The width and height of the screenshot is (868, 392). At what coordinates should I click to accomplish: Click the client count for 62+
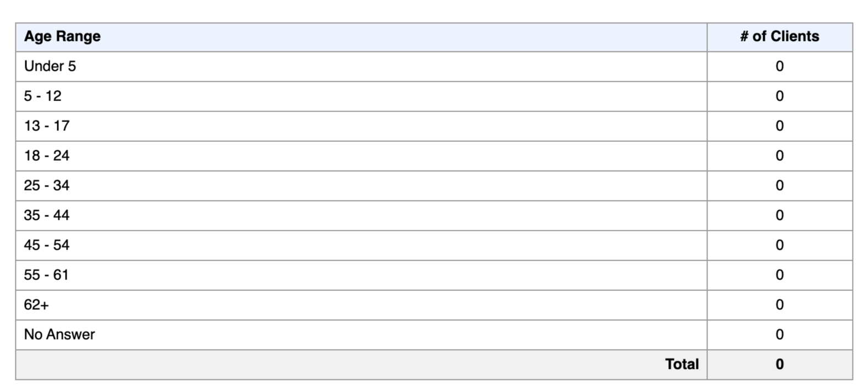point(780,305)
